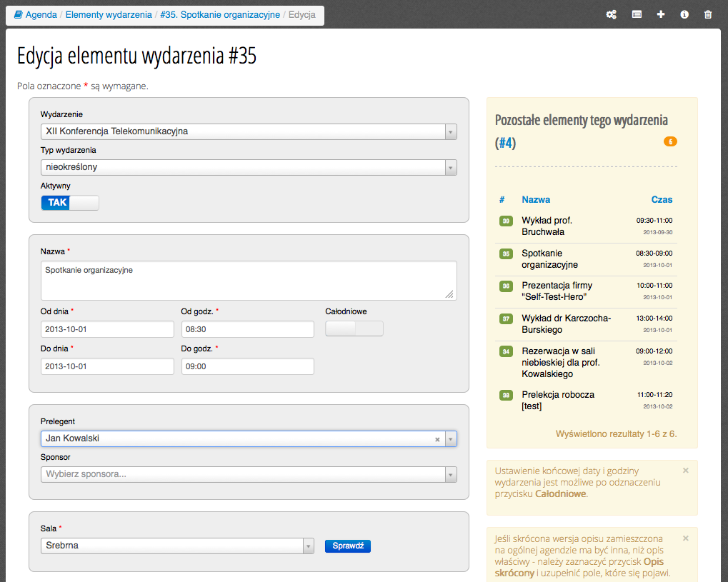
Task: Sort list by Czas column header
Action: click(662, 199)
